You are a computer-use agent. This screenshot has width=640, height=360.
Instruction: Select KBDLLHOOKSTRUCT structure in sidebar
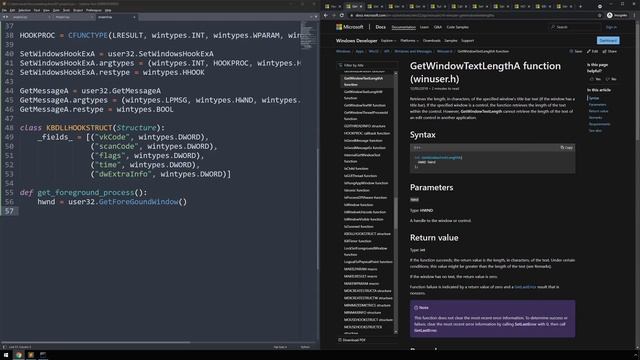click(367, 234)
